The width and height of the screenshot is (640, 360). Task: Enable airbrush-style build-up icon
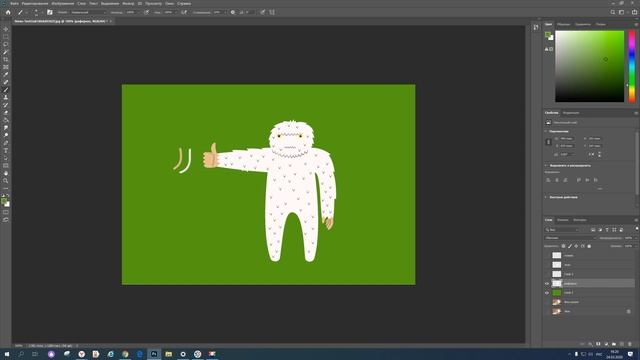coord(184,12)
